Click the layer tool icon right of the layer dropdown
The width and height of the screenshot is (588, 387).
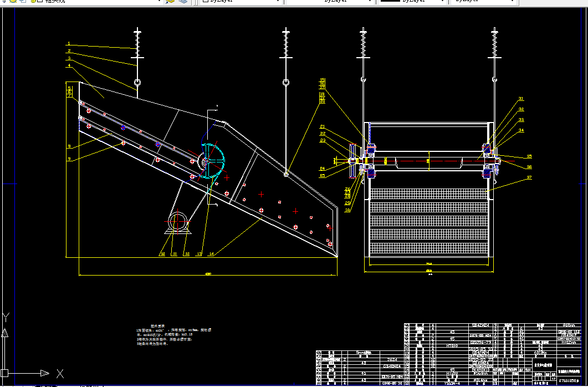170,1
